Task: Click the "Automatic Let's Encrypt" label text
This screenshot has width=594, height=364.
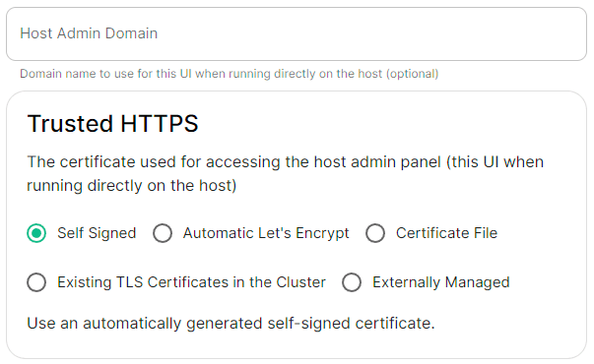Action: [x=266, y=233]
